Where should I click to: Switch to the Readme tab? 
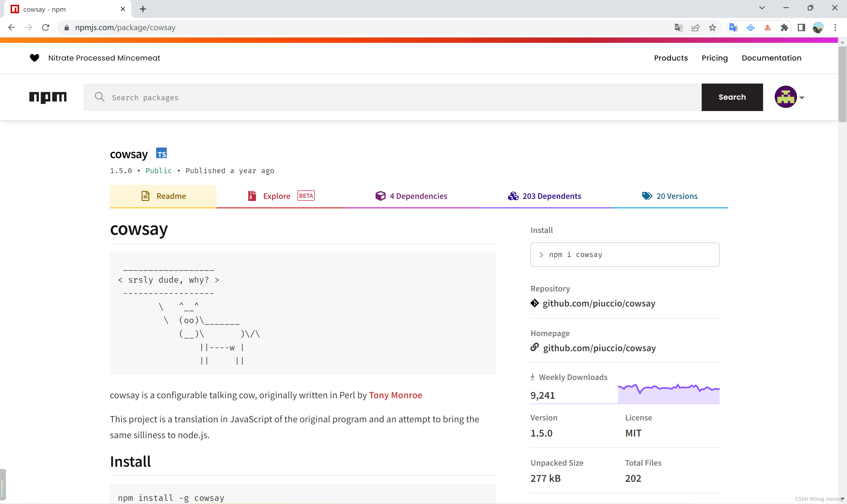point(163,196)
